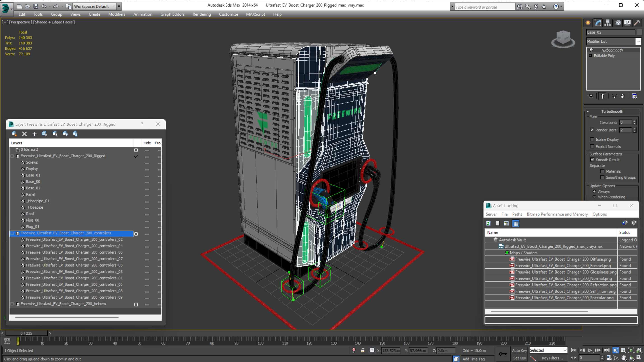
Task: Click the object color swatch beside Base_02
Action: (x=639, y=32)
